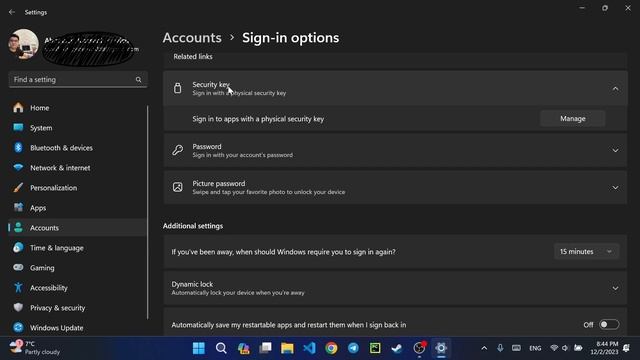Image resolution: width=640 pixels, height=360 pixels.
Task: Open taskbar Search
Action: (x=221, y=348)
